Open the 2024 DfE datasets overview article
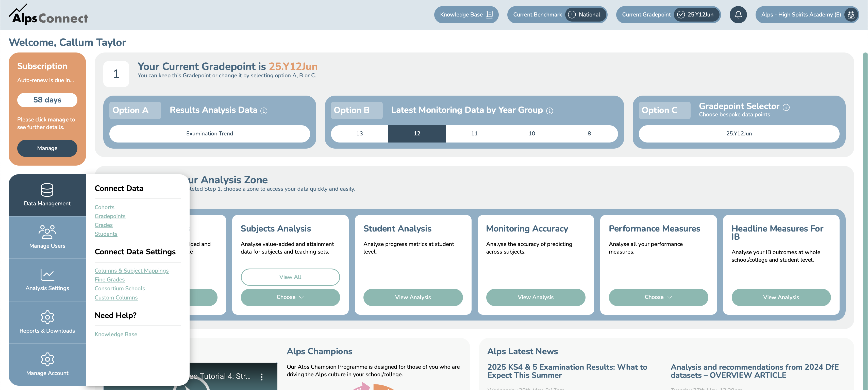 point(755,371)
